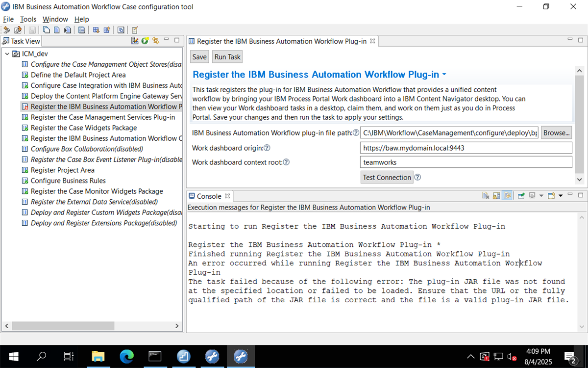Click the orange arrows icon in Task View
The image size is (588, 368).
[156, 41]
